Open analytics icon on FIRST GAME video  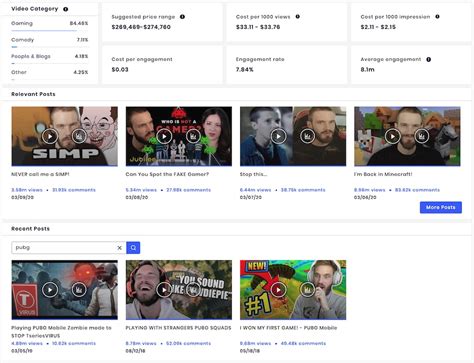[x=307, y=290]
